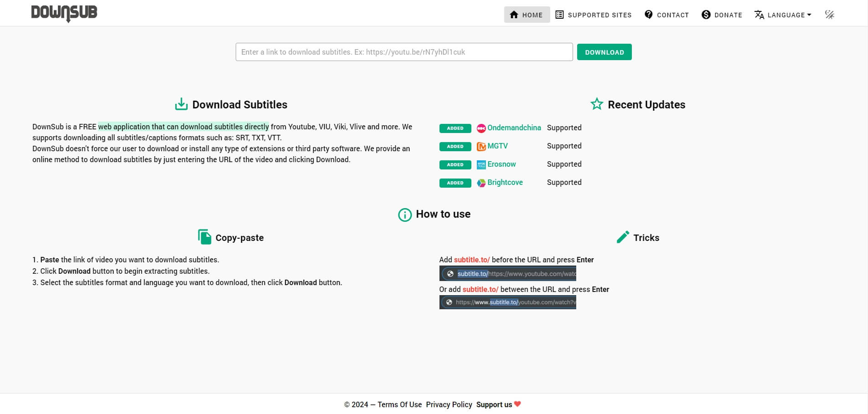868x414 pixels.
Task: Open Supported Sites page
Action: (x=593, y=15)
